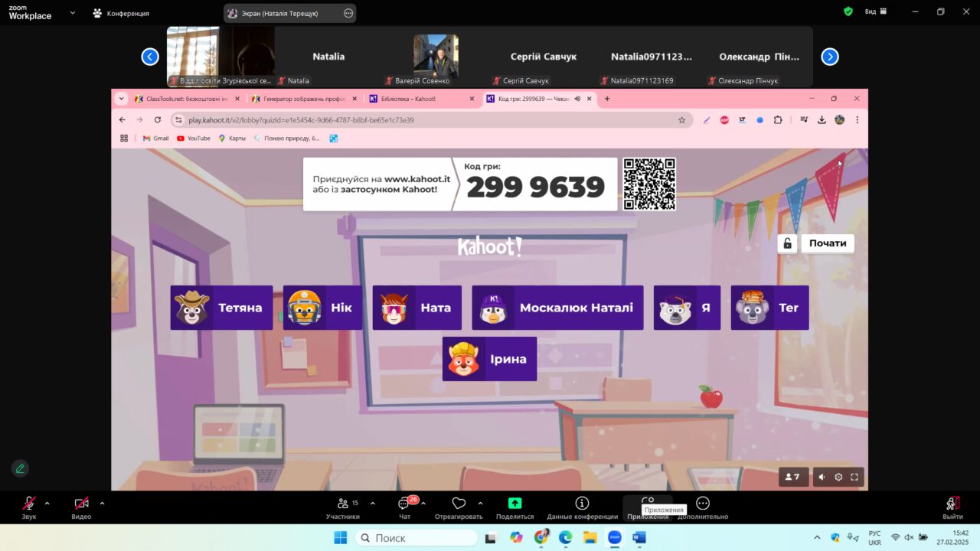980x551 pixels.
Task: Open Chrome three-dot menu
Action: 857,120
